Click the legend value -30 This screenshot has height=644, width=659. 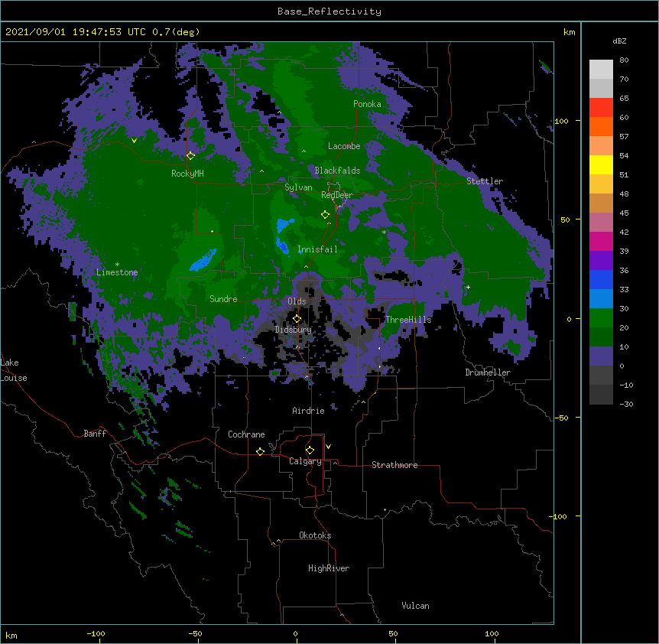[626, 404]
